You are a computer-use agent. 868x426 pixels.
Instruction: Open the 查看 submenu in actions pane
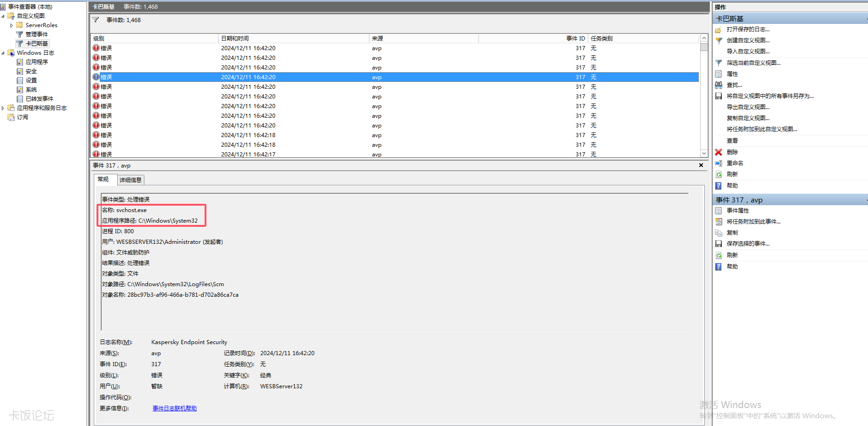coord(732,141)
